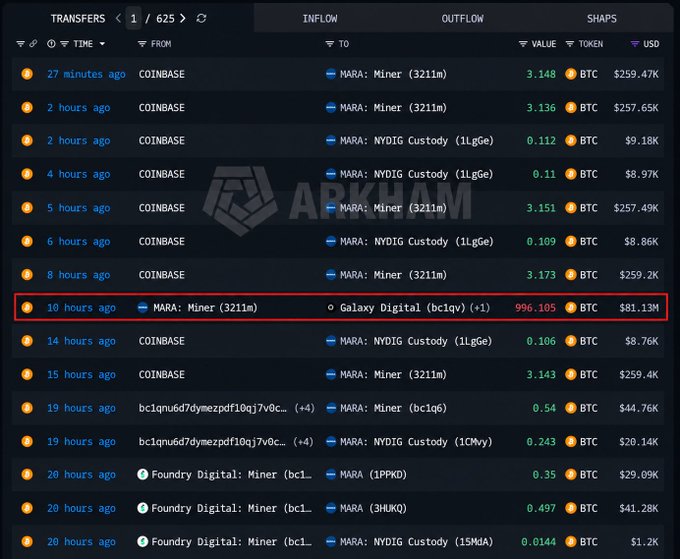Open the MARA (3HUKQ) recipient
Screen dimensions: 680x559
click(x=373, y=508)
